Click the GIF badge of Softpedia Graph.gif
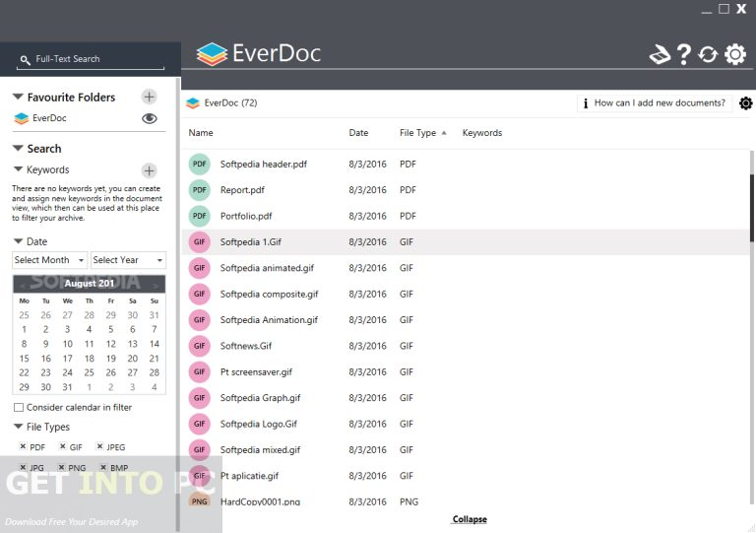This screenshot has height=533, width=756. [x=199, y=398]
